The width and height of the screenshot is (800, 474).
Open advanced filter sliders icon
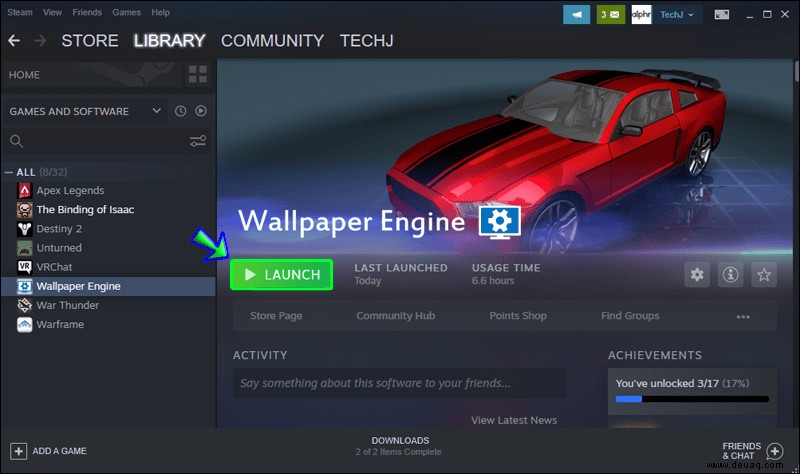(x=198, y=141)
